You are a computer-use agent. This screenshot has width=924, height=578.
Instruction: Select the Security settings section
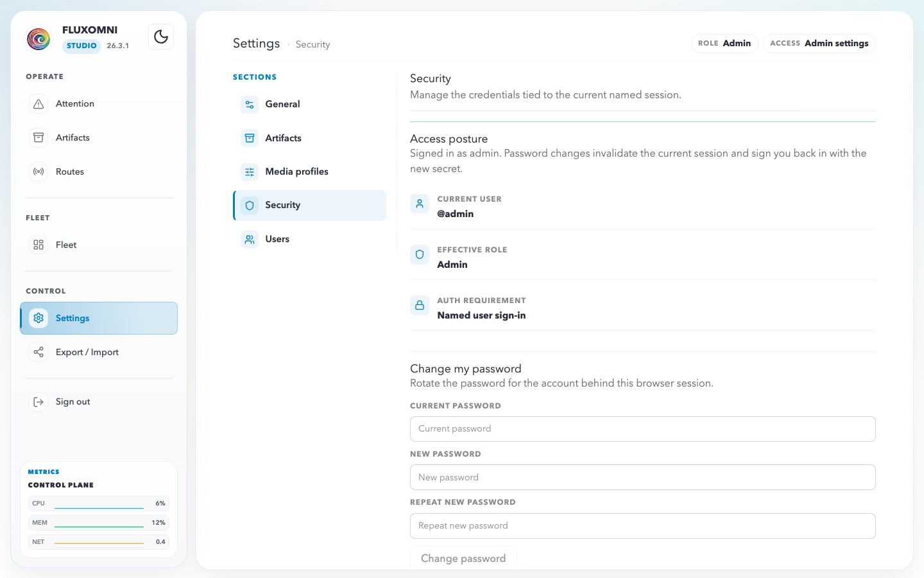click(309, 206)
